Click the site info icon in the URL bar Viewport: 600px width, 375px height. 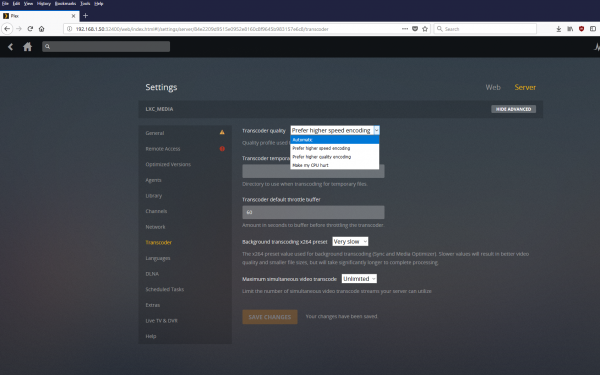69,29
